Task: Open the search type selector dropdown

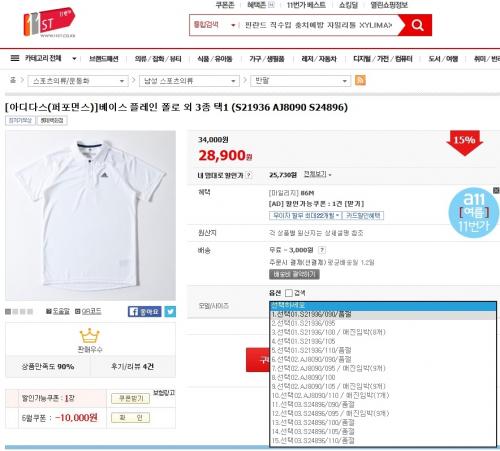Action: point(215,25)
